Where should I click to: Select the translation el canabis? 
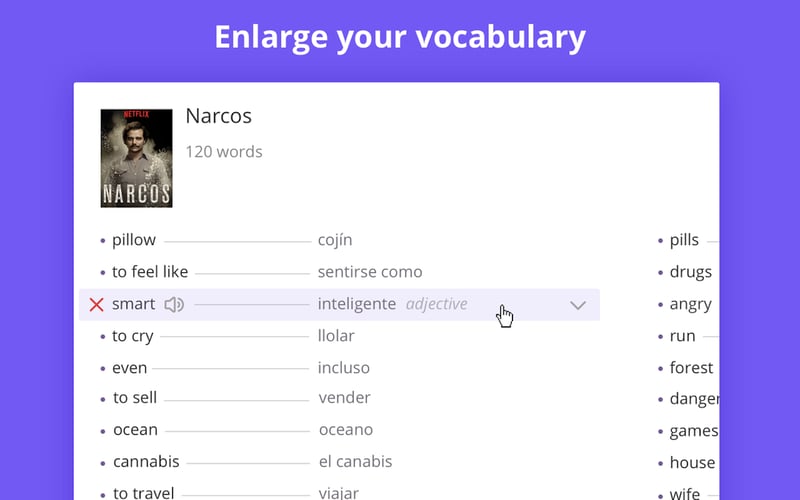[355, 462]
